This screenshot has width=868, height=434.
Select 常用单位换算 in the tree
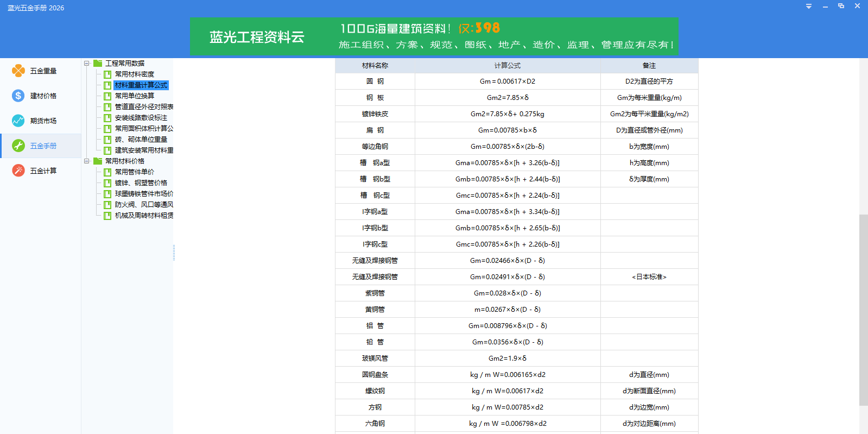click(134, 96)
